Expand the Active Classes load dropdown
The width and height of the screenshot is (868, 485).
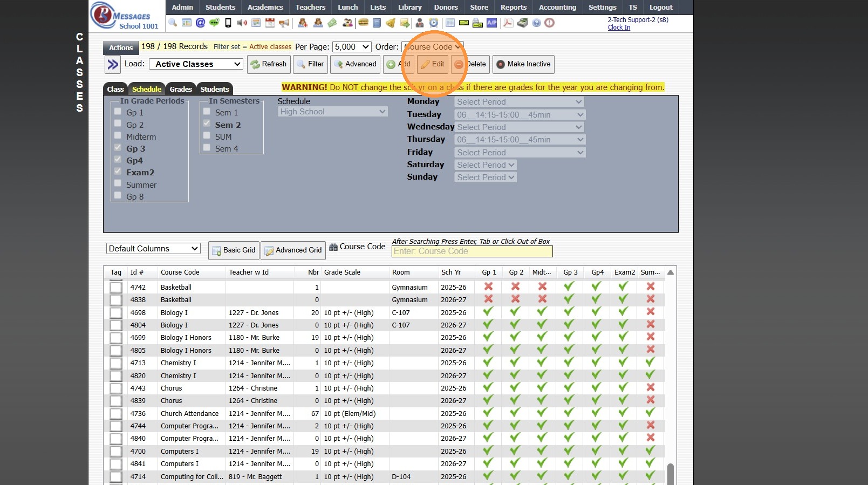click(x=196, y=64)
